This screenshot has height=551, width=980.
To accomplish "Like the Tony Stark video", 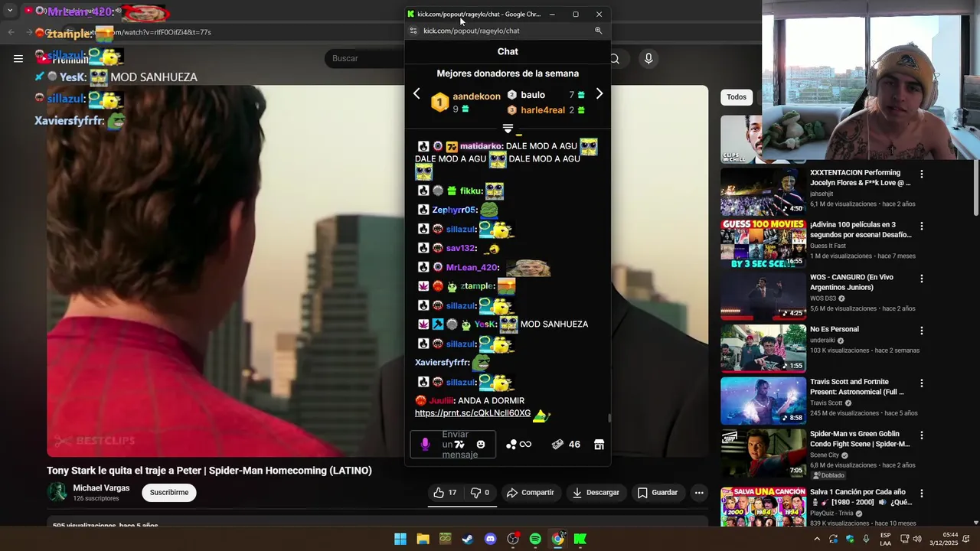I will (445, 493).
